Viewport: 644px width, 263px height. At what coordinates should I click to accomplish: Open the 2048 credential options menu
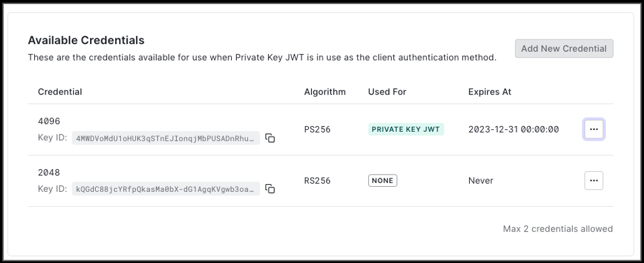[x=594, y=181]
